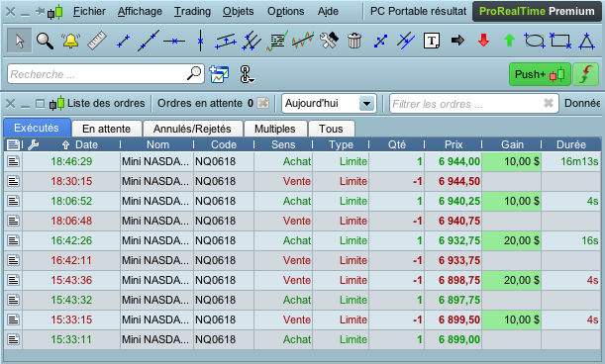Viewport: 605px width, 364px height.
Task: Clear the order filter with X
Action: (x=549, y=103)
